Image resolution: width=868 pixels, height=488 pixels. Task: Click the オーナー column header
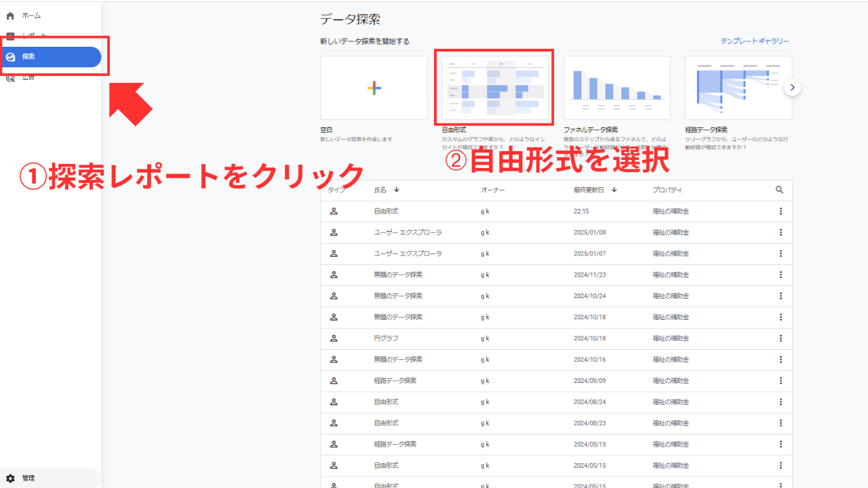tap(493, 190)
